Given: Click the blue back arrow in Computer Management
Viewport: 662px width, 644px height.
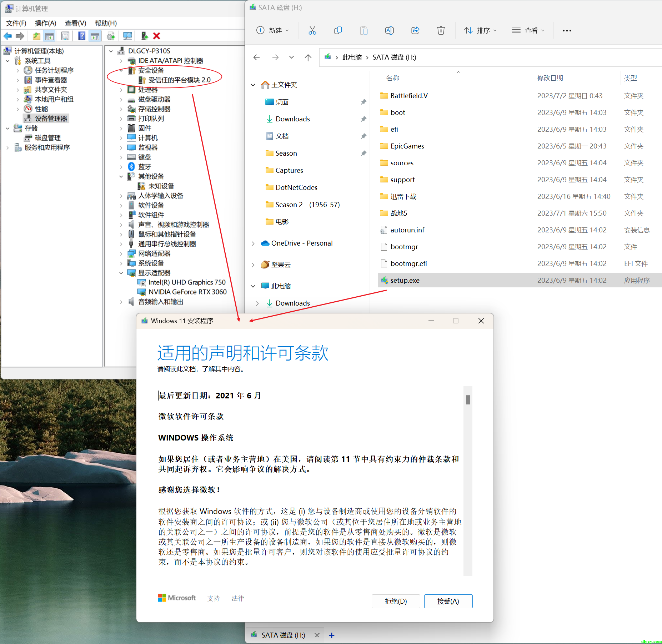Looking at the screenshot, I should [8, 36].
